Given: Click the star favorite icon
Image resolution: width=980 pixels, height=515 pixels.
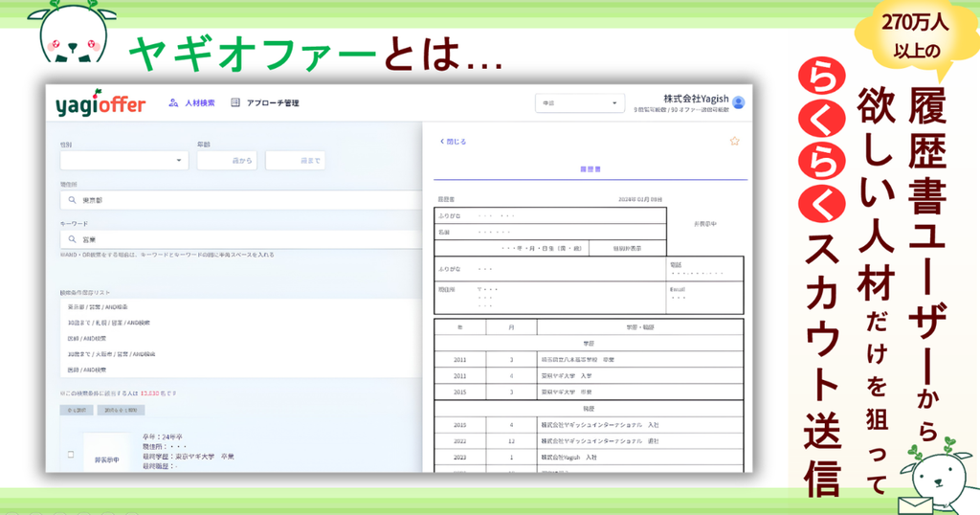Looking at the screenshot, I should click(734, 142).
